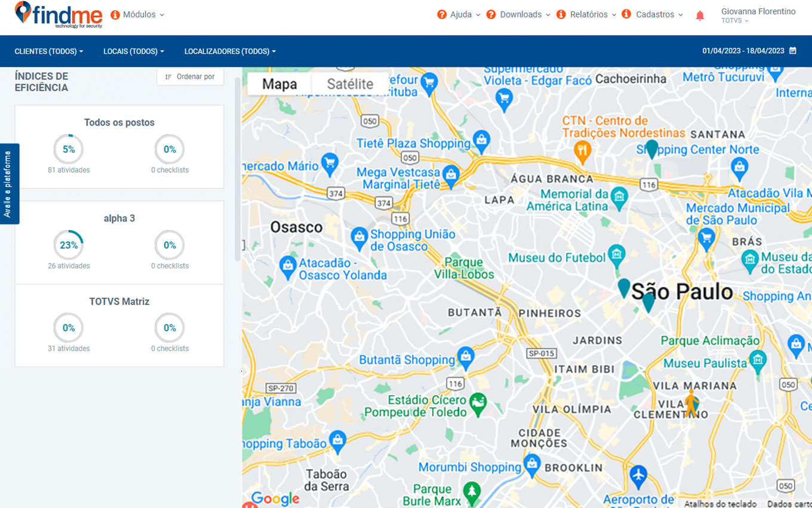The height and width of the screenshot is (508, 812).
Task: Click the orange person marker on map
Action: pos(691,403)
